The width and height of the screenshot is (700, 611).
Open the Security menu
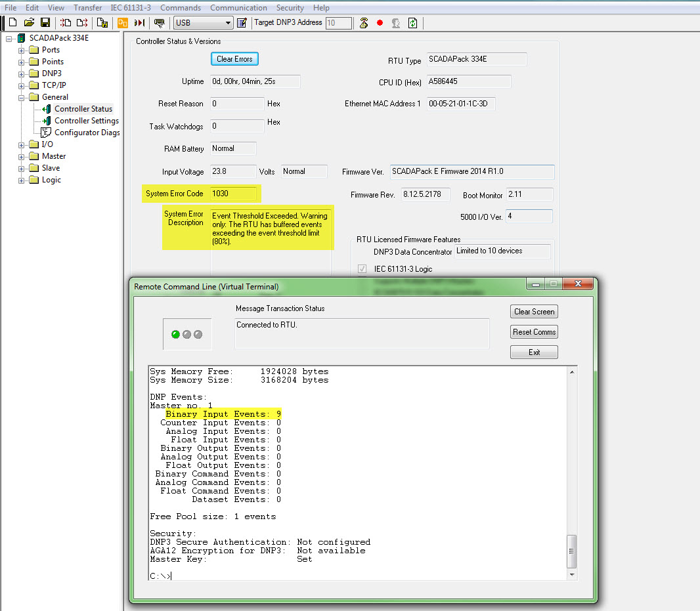(290, 8)
